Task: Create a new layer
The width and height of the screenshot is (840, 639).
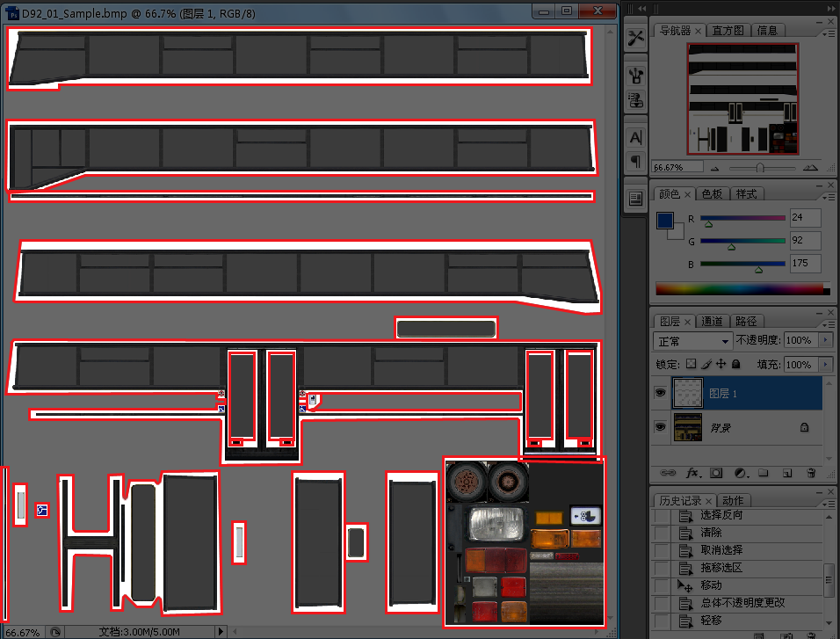Action: 787,473
